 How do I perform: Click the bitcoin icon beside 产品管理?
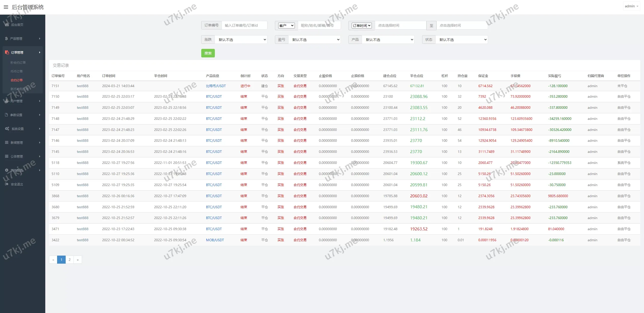tap(7, 39)
